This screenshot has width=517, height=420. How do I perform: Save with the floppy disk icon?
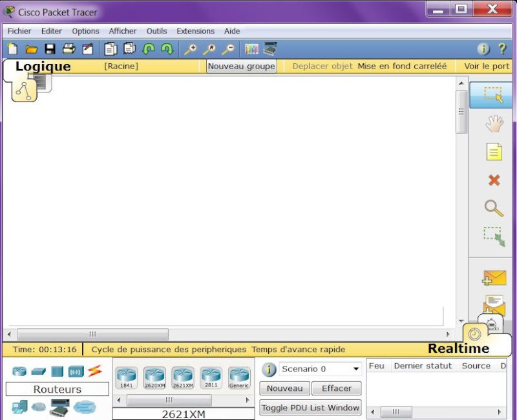50,49
